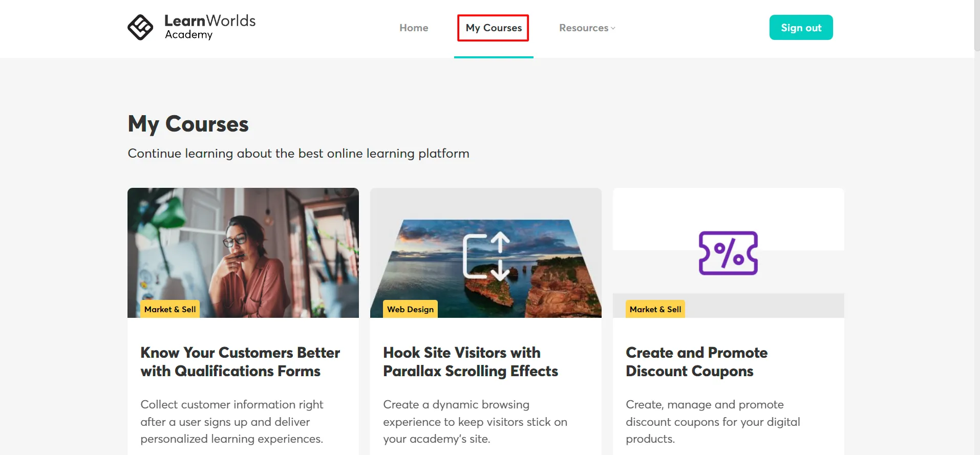The width and height of the screenshot is (980, 455).
Task: Click the diamond-shaped LearnWorlds brand icon
Action: (140, 27)
